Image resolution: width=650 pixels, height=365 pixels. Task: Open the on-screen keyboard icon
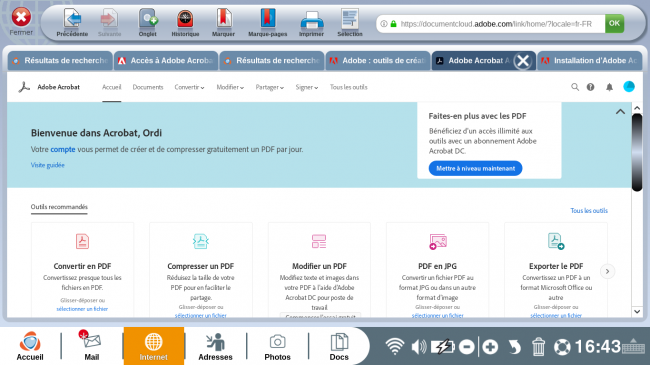click(633, 346)
